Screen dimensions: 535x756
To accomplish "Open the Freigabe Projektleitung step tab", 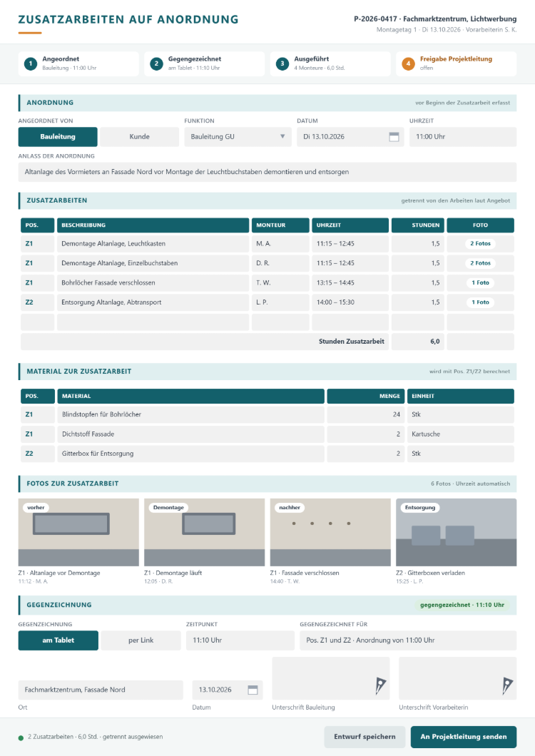I will (x=457, y=63).
